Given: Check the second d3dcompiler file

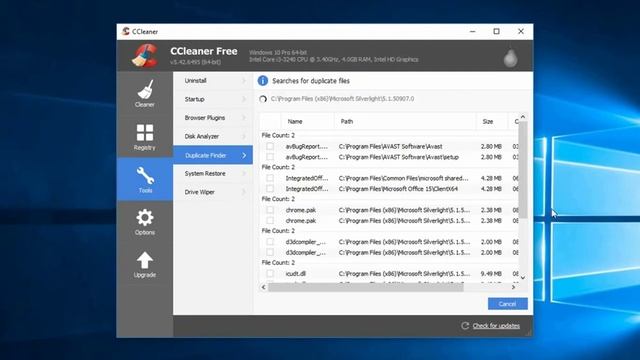Looking at the screenshot, I should 270,252.
